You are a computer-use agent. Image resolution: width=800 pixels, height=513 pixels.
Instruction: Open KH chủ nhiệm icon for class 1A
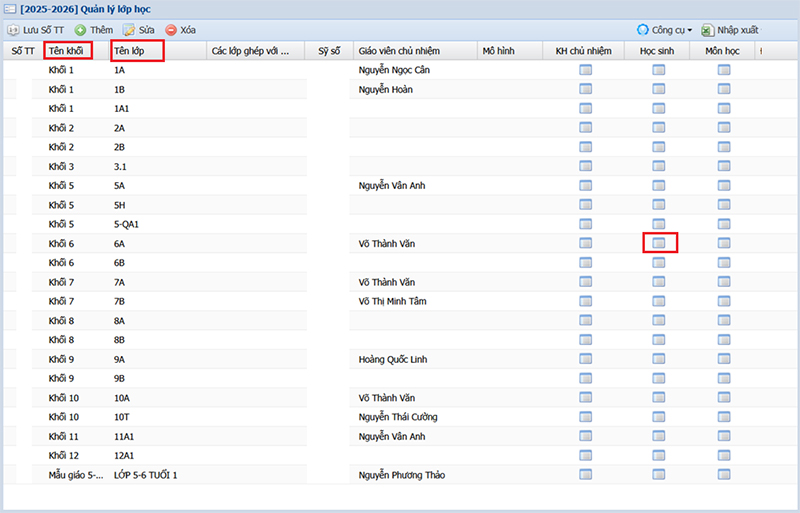[586, 70]
